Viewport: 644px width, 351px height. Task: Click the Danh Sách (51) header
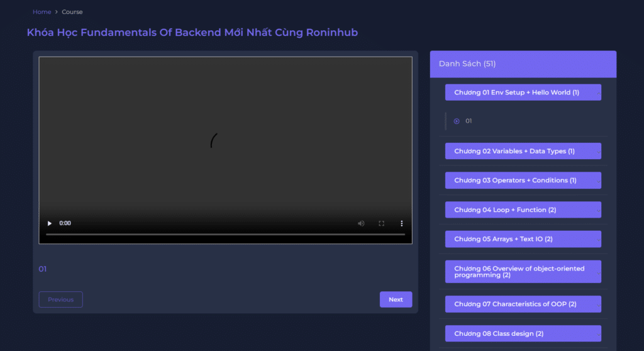click(523, 64)
